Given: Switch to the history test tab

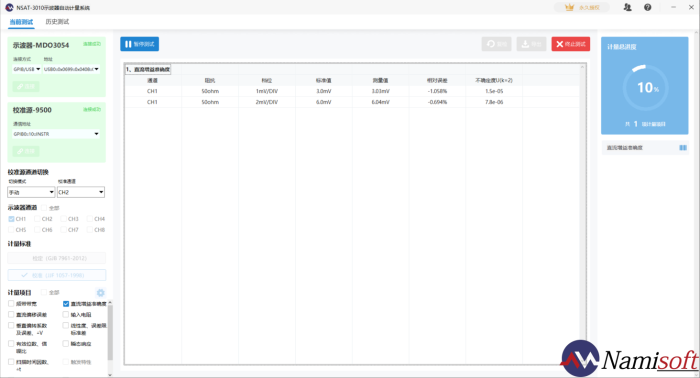Looking at the screenshot, I should point(57,22).
